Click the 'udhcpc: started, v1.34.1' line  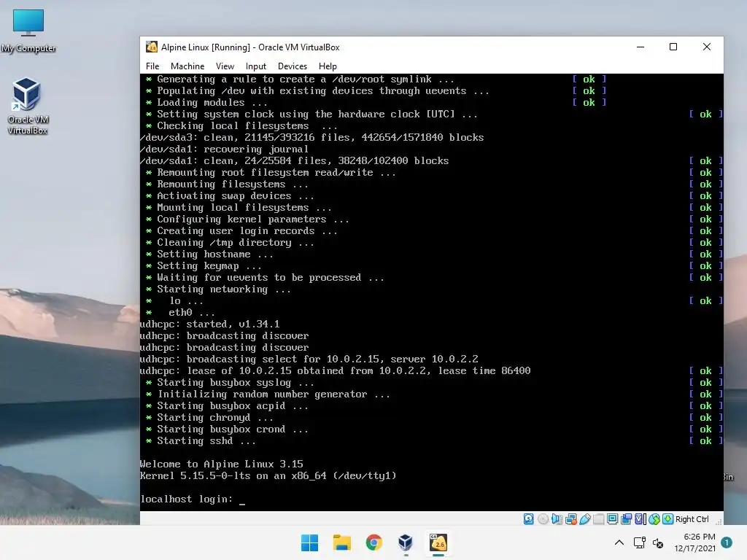coord(209,324)
